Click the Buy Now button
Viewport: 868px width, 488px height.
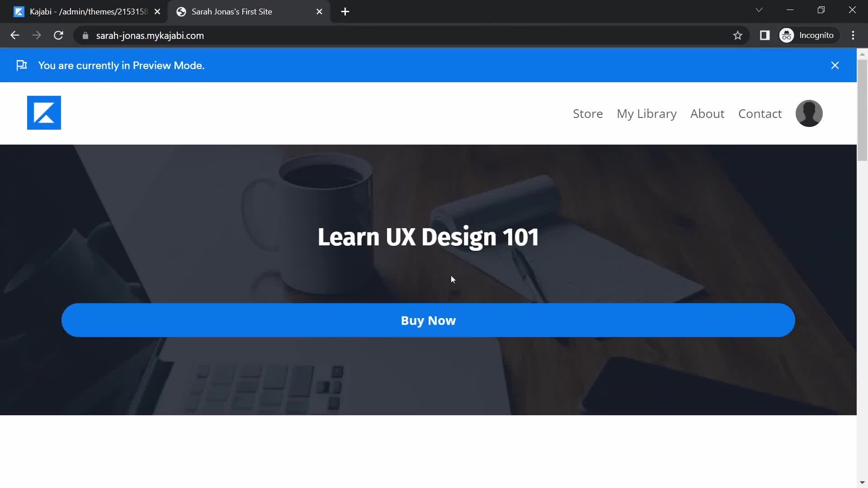tap(428, 320)
